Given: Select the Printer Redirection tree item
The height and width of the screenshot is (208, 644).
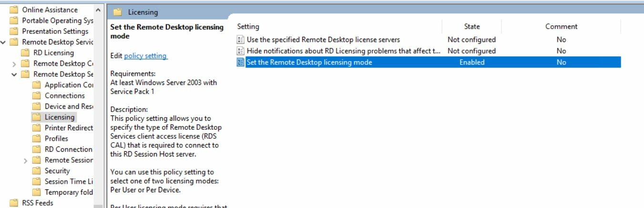Looking at the screenshot, I should click(x=69, y=128).
